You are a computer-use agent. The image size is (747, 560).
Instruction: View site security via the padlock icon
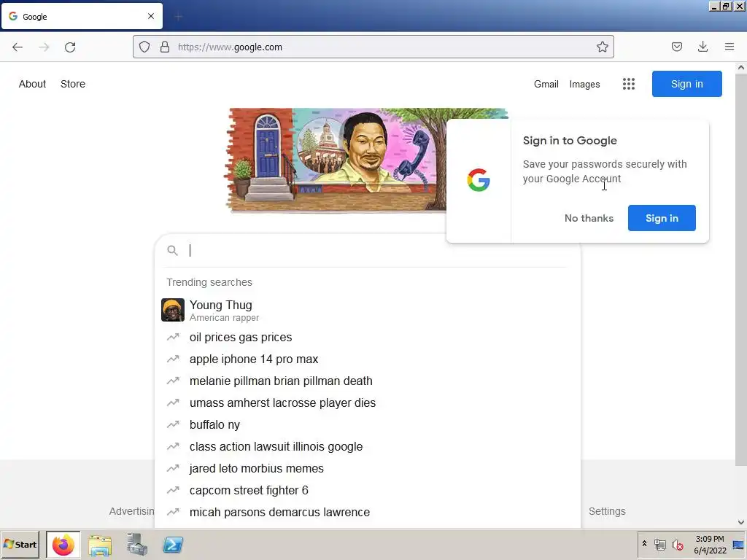tap(165, 47)
